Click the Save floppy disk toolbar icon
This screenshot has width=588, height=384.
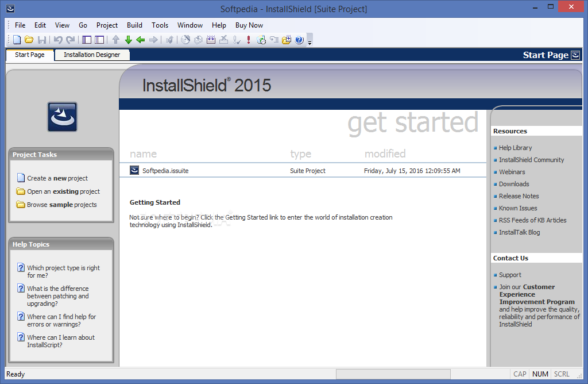[42, 40]
